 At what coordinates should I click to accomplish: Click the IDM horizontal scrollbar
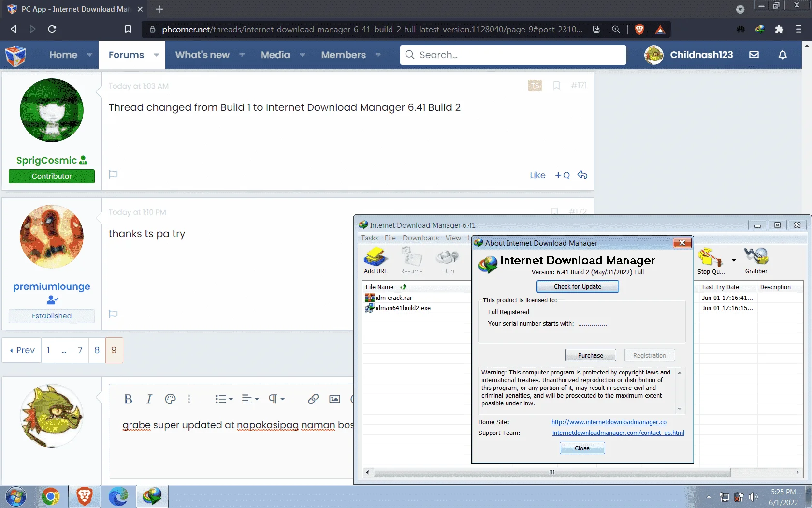551,472
